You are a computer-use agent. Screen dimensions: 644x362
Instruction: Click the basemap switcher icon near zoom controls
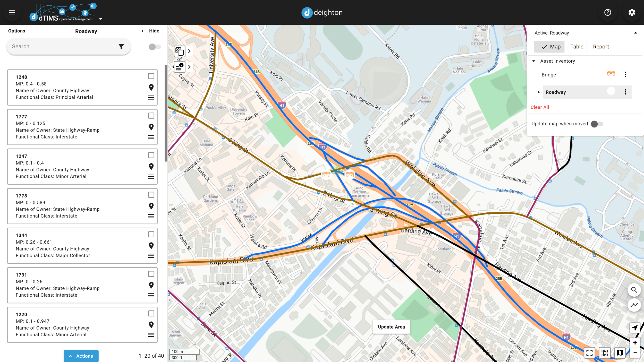coord(620,353)
